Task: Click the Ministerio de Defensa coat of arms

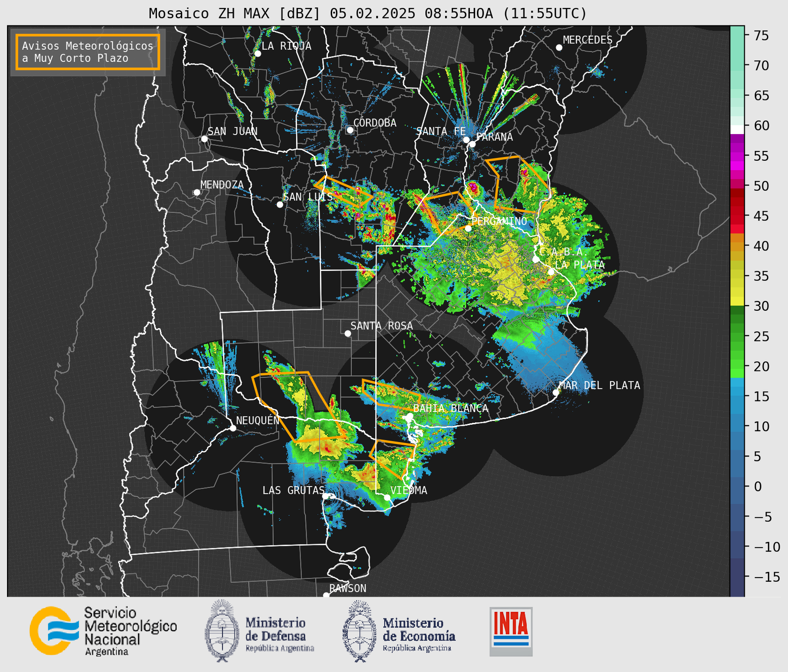Action: coord(222,630)
